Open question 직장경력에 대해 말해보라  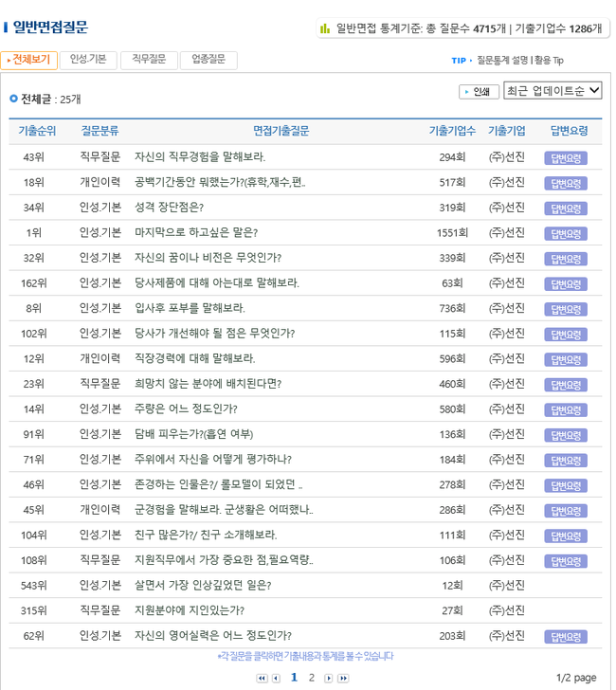coord(194,358)
